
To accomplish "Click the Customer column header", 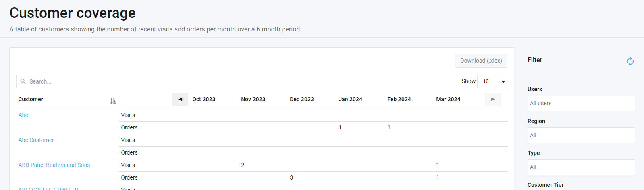I will click(x=31, y=100).
